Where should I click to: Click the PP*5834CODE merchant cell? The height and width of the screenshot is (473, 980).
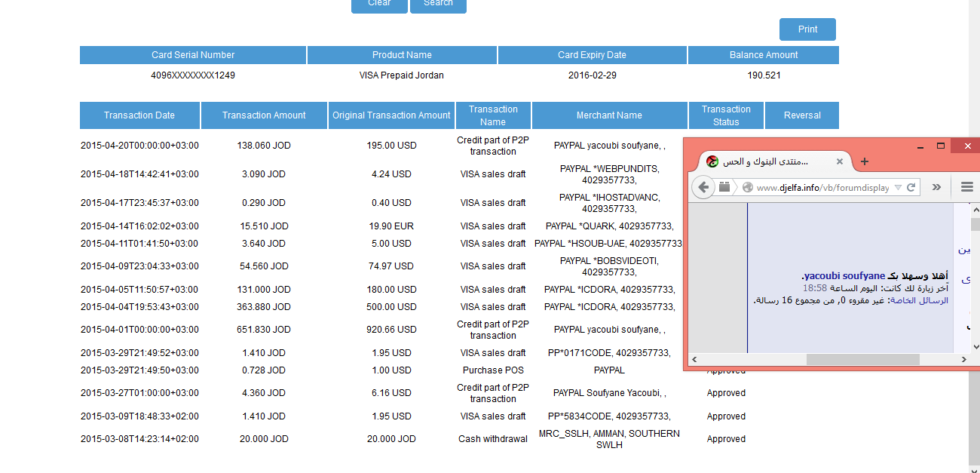(609, 416)
